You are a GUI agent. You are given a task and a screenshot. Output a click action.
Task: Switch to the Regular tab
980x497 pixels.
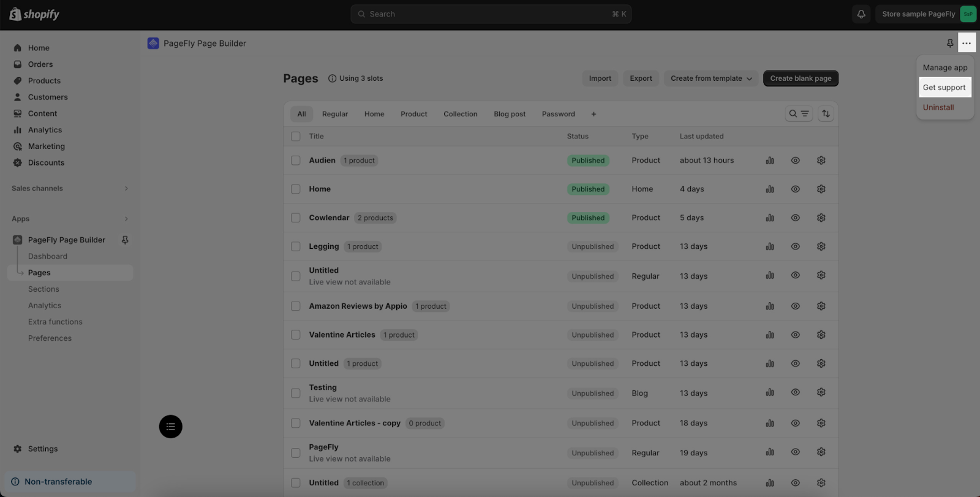(x=335, y=114)
